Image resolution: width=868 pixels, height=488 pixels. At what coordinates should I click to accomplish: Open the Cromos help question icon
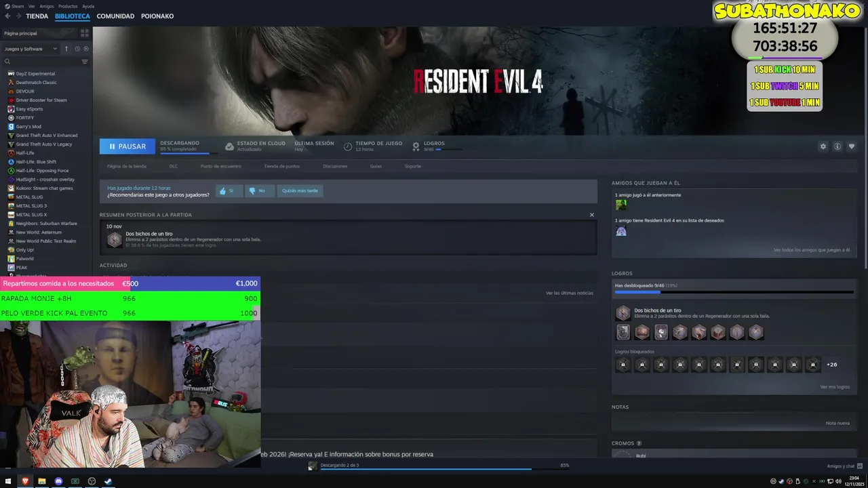639,443
